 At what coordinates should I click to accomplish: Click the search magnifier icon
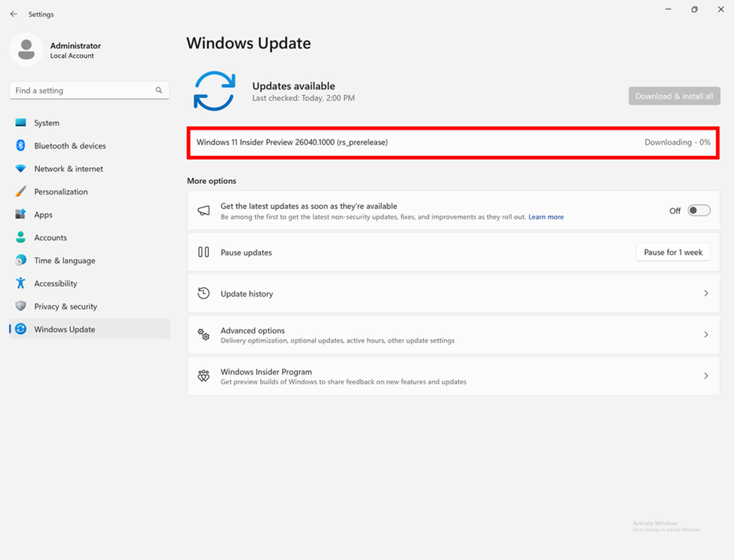[159, 90]
